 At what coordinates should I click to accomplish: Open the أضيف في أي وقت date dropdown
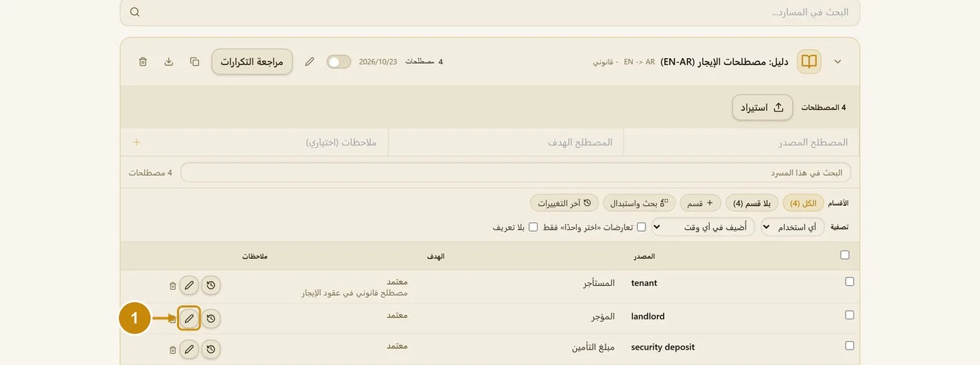(703, 227)
